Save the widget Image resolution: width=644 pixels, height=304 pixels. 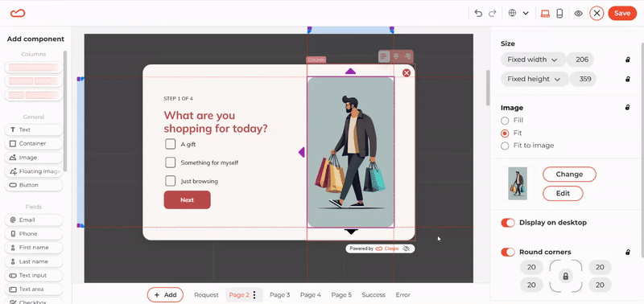pyautogui.click(x=622, y=13)
